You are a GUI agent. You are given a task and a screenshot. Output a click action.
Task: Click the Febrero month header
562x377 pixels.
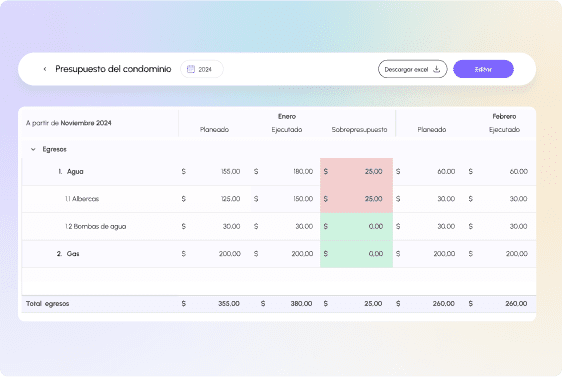(x=504, y=116)
